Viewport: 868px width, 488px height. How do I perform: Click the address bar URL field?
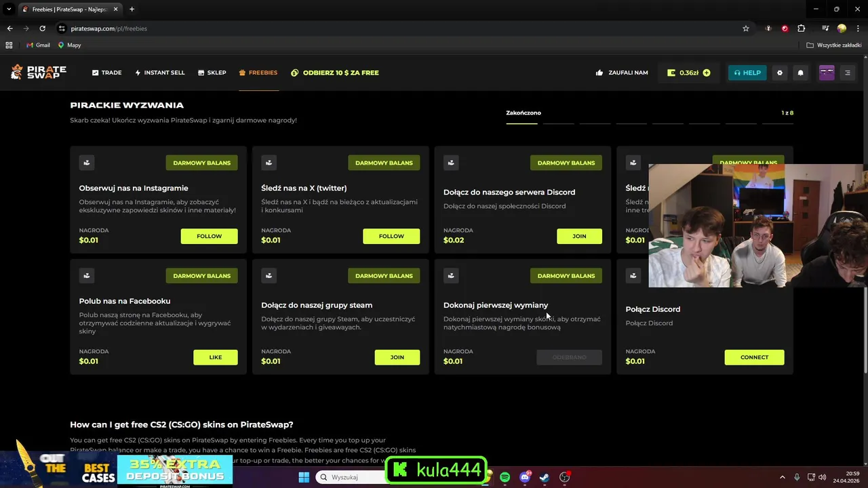[400, 28]
